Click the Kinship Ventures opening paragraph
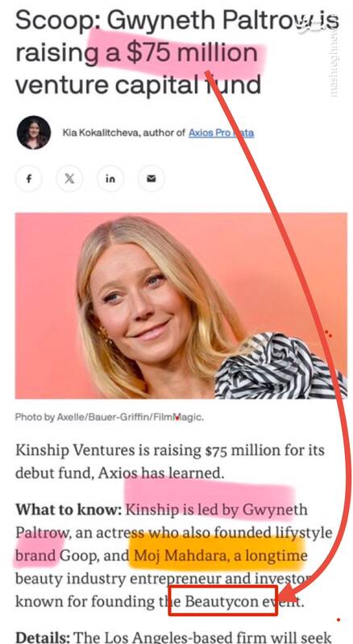 pos(170,461)
